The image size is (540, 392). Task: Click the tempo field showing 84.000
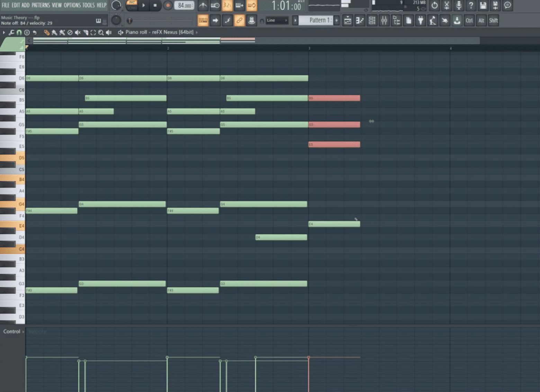click(x=184, y=6)
